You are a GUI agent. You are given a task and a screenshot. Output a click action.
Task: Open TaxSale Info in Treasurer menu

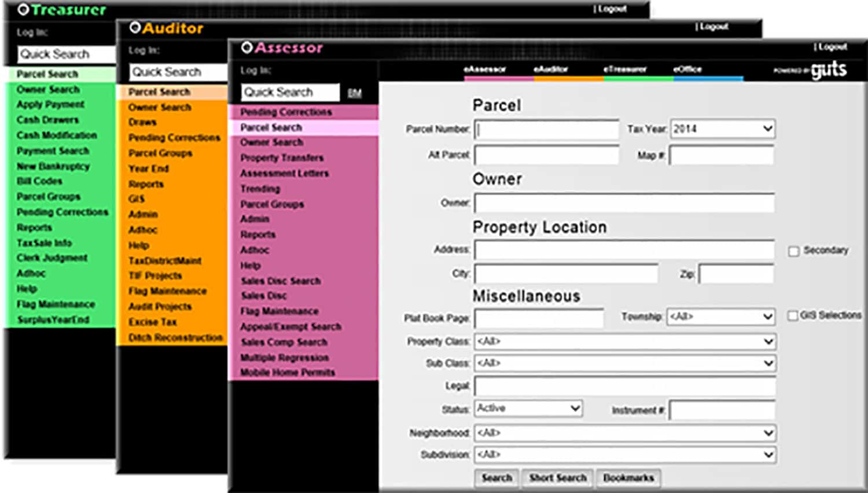[44, 243]
